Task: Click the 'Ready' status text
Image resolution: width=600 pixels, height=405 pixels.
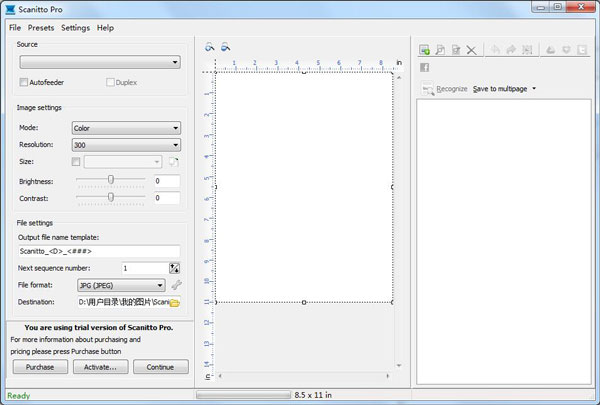Action: tap(18, 396)
